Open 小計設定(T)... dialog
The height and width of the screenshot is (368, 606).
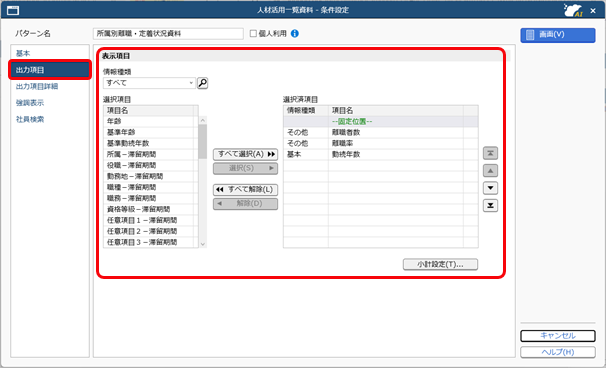440,264
